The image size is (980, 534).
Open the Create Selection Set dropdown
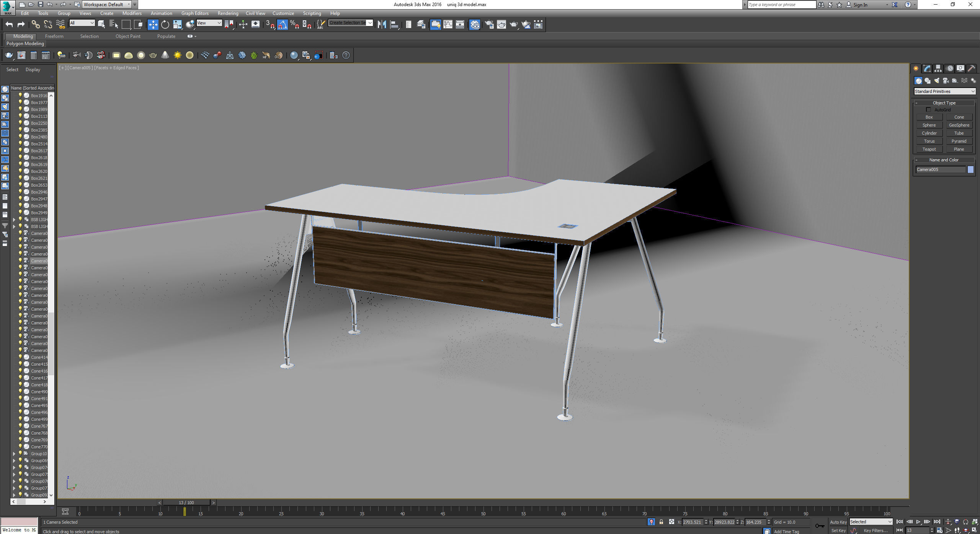click(x=350, y=23)
